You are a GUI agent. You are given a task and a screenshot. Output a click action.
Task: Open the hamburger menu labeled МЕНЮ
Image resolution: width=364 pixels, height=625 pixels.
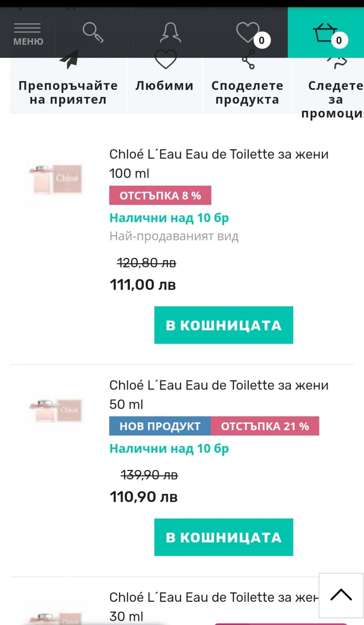point(28,33)
